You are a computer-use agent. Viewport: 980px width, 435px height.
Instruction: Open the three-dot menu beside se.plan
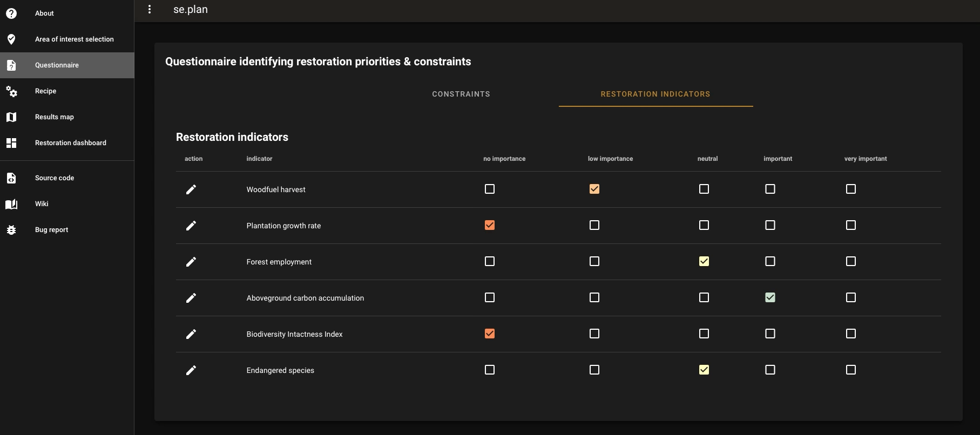click(150, 10)
